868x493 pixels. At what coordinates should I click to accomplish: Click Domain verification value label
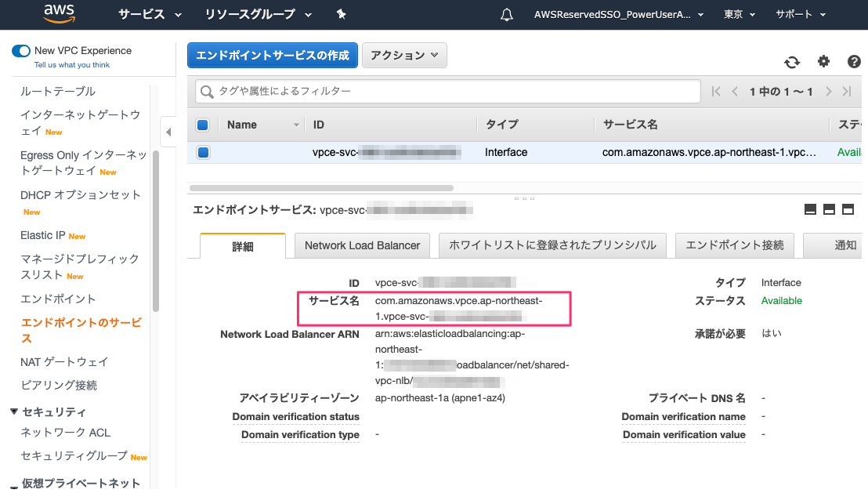[x=684, y=435]
